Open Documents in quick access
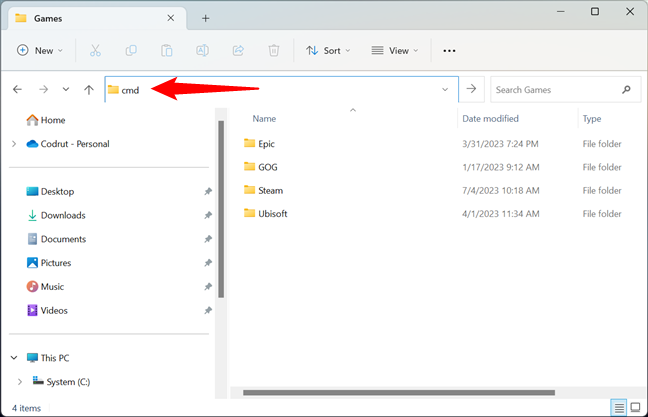 pyautogui.click(x=56, y=239)
